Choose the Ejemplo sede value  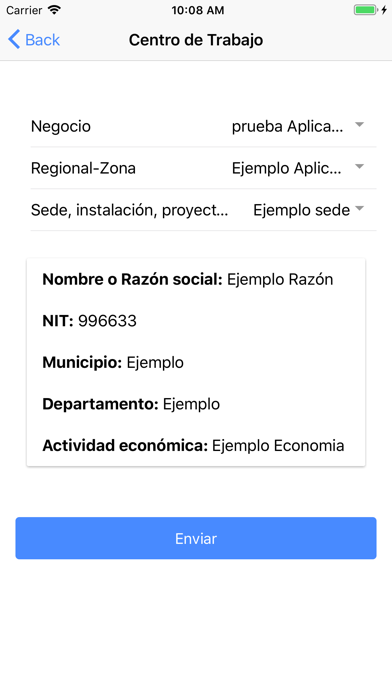click(x=301, y=210)
